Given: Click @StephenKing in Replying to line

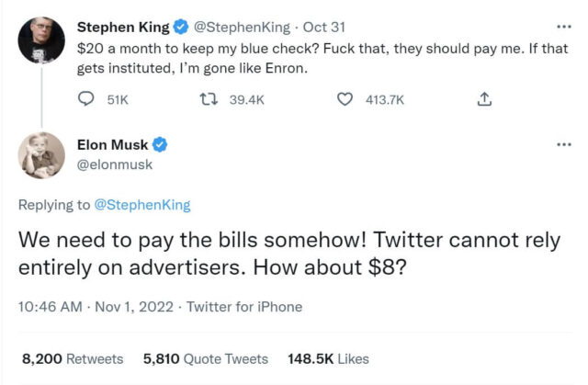Looking at the screenshot, I should tap(142, 205).
